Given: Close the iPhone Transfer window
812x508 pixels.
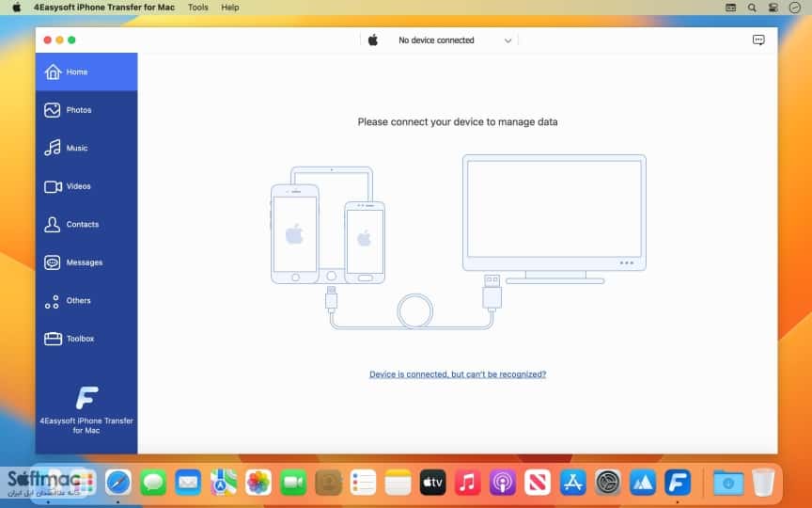Looking at the screenshot, I should point(48,40).
